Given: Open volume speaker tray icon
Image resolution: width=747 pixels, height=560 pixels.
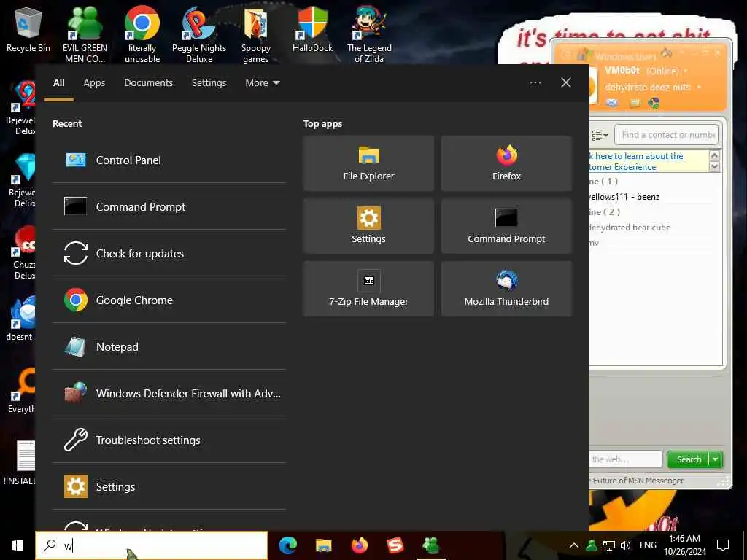Looking at the screenshot, I should tap(626, 545).
